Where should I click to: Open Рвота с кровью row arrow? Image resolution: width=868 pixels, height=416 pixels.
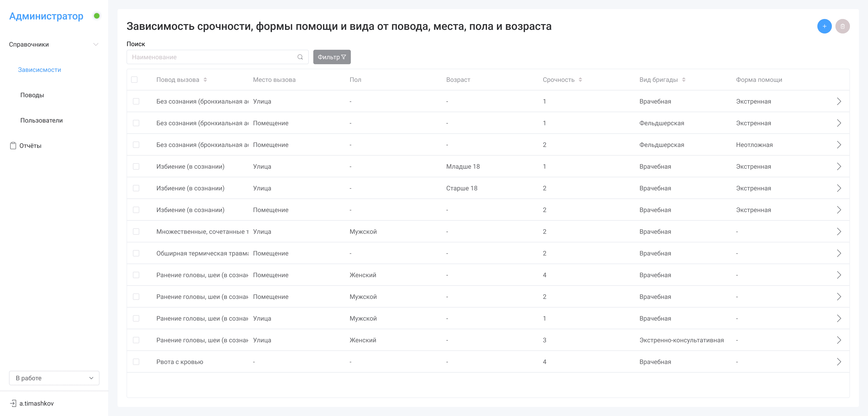point(839,362)
